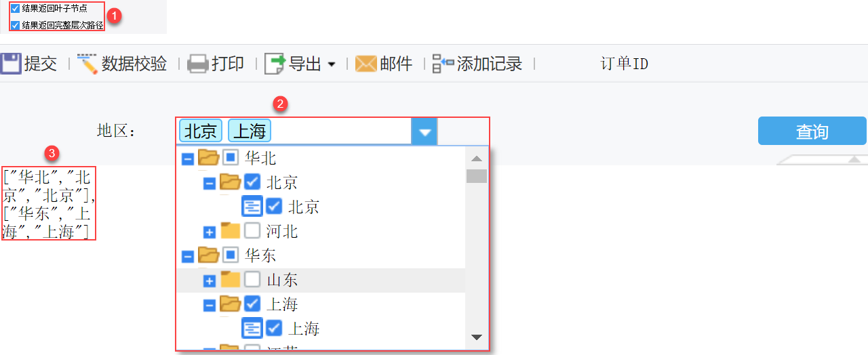Image resolution: width=868 pixels, height=355 pixels.
Task: Check the 河北 checkbox in tree
Action: click(252, 231)
